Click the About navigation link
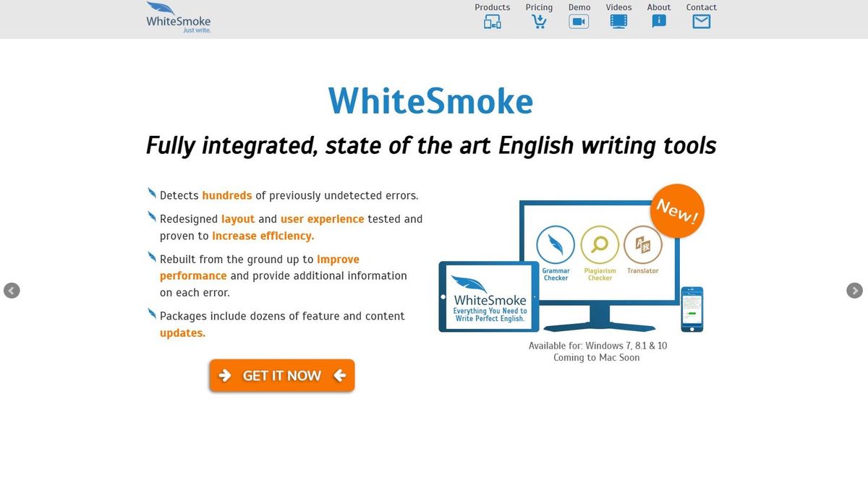Image resolution: width=868 pixels, height=488 pixels. tap(658, 7)
